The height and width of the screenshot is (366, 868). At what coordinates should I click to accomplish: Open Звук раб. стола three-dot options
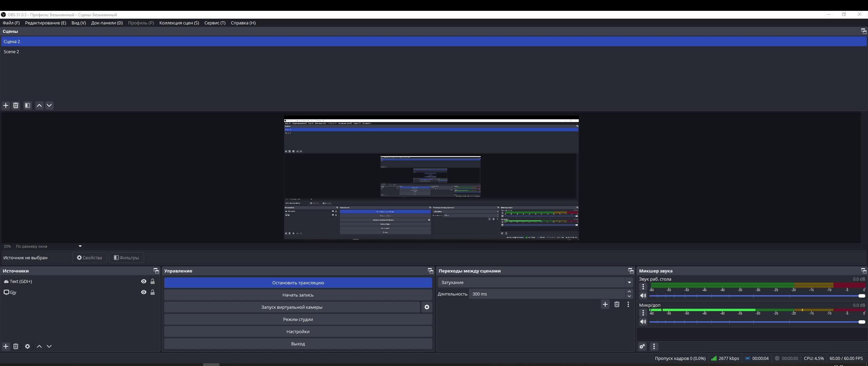pos(643,287)
